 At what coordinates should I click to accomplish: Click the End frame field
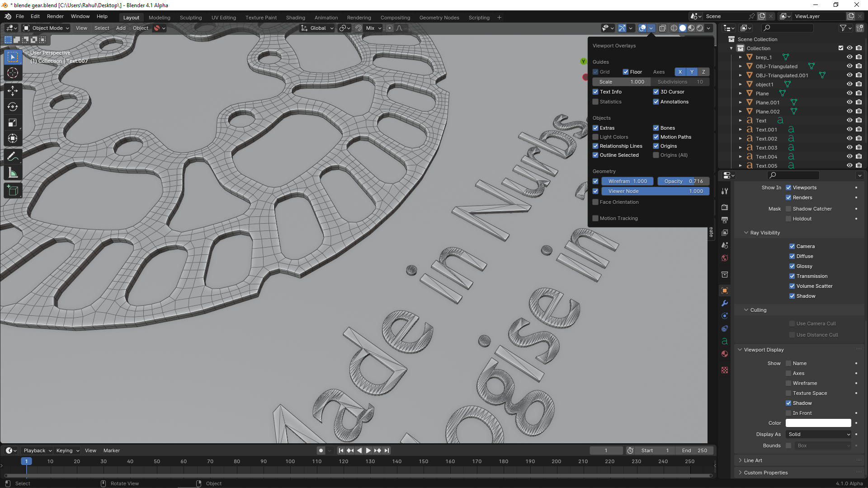(x=694, y=450)
